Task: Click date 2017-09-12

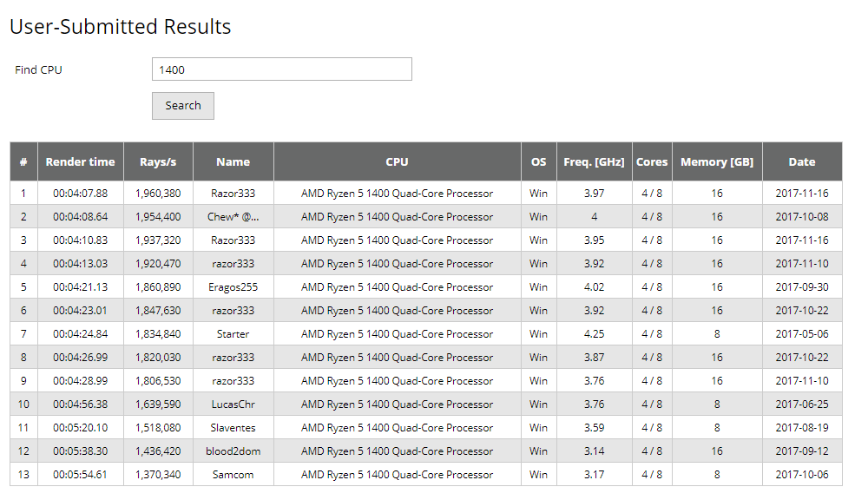Action: 802,451
